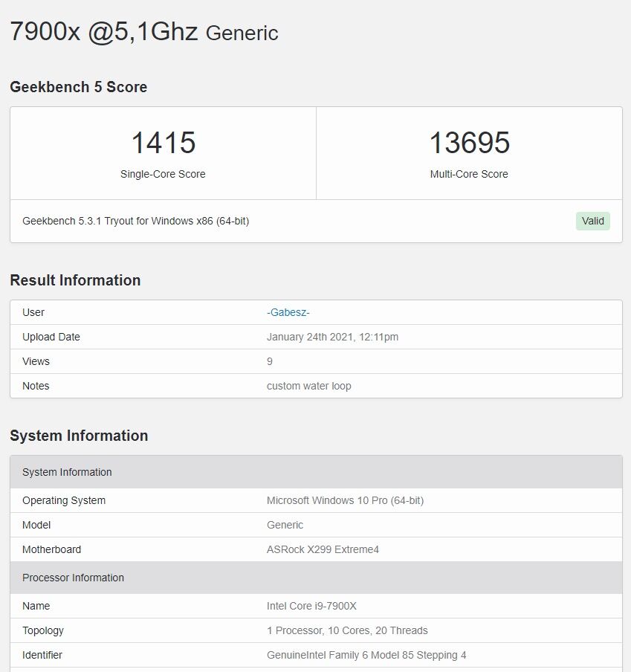Select the single-core score 1415
This screenshot has width=631, height=672.
[x=164, y=143]
